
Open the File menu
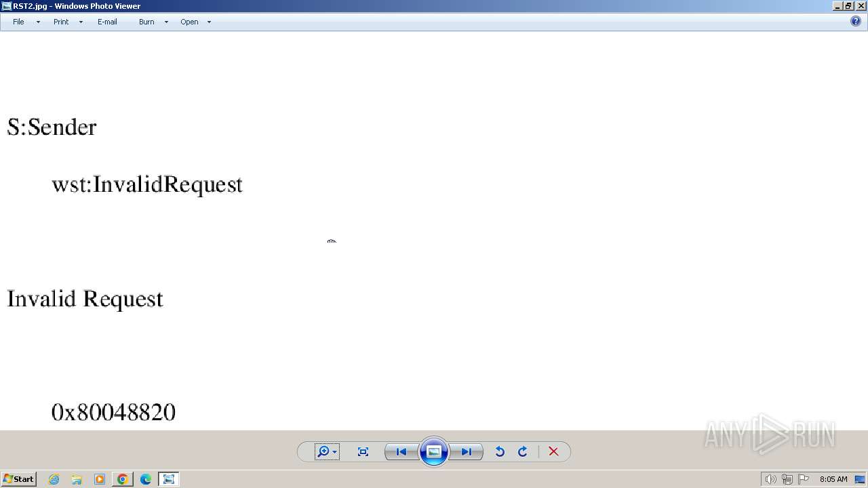[18, 22]
